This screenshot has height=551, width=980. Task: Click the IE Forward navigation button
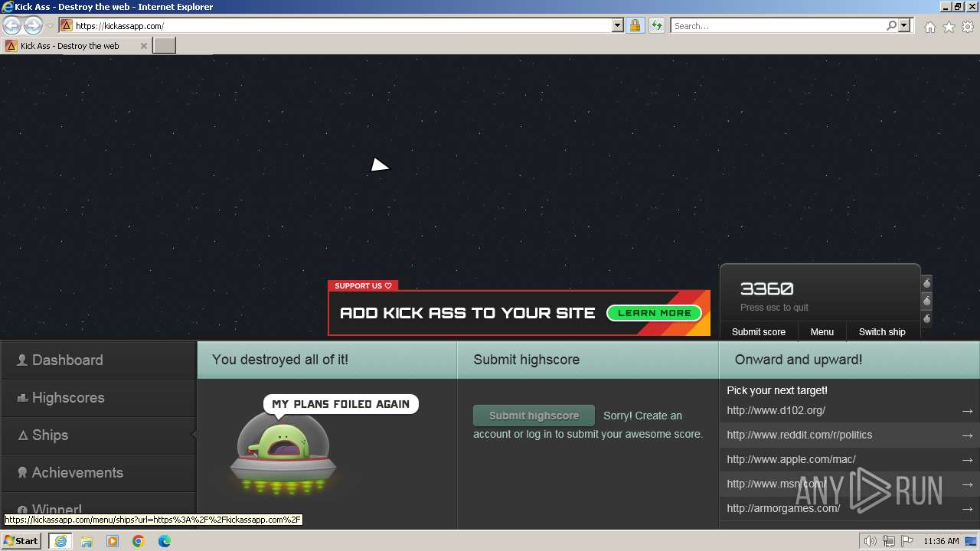pyautogui.click(x=33, y=25)
